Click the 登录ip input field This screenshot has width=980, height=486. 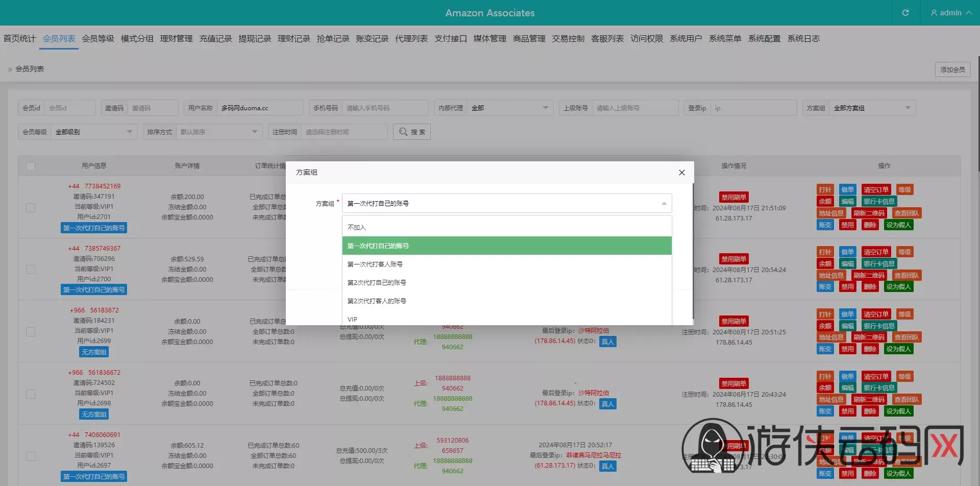753,108
